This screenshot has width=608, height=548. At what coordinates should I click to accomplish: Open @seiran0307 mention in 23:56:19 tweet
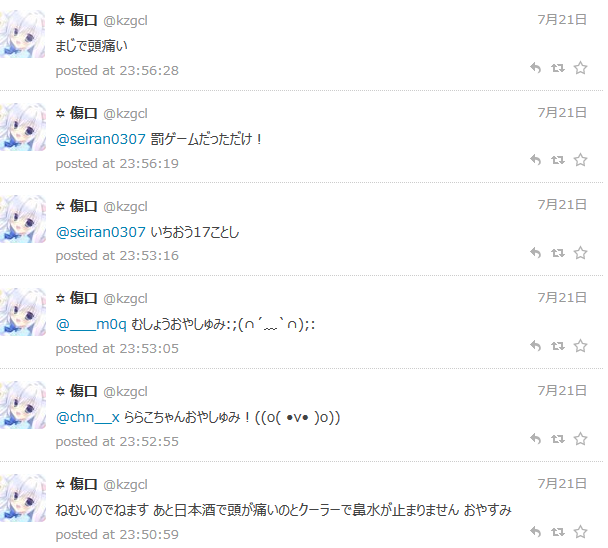100,139
